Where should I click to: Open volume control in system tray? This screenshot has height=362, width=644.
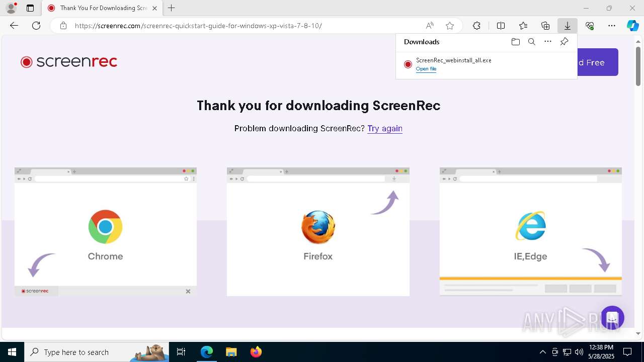point(579,352)
